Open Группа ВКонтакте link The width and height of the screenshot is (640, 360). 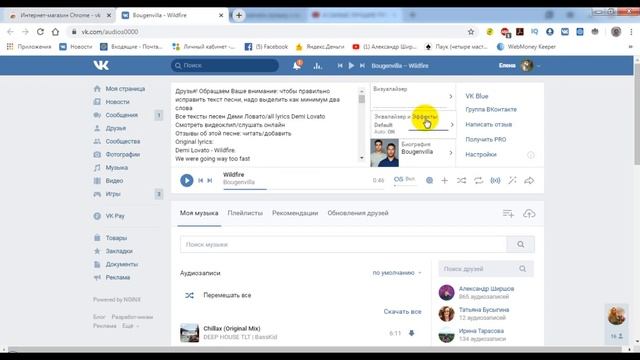point(491,109)
